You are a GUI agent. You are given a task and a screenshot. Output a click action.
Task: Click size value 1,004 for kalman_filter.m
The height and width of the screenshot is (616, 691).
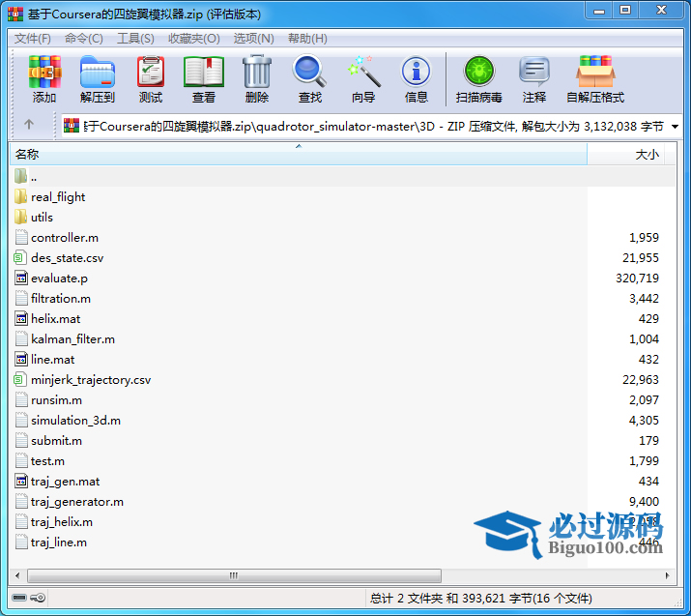(x=644, y=338)
